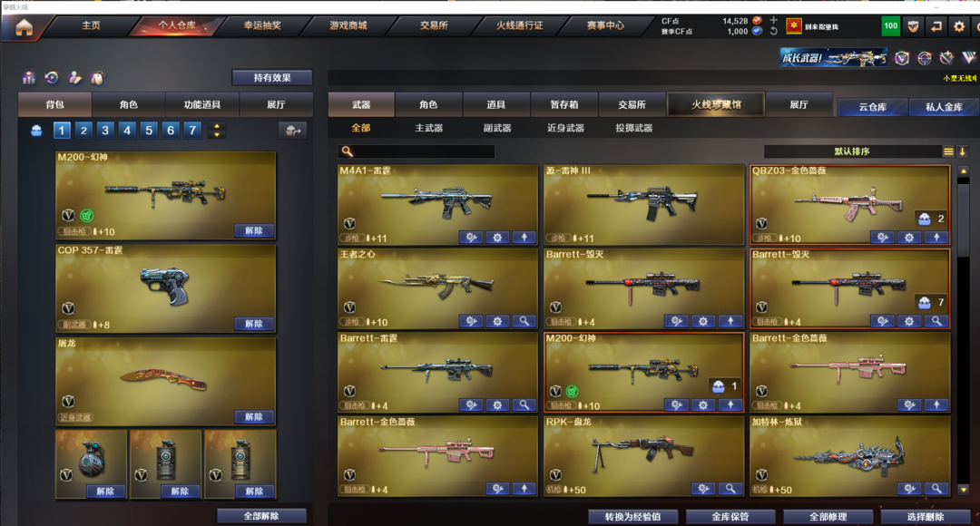Click the plus icon next to CF点
Screen dimensions: 980x526
click(x=773, y=20)
